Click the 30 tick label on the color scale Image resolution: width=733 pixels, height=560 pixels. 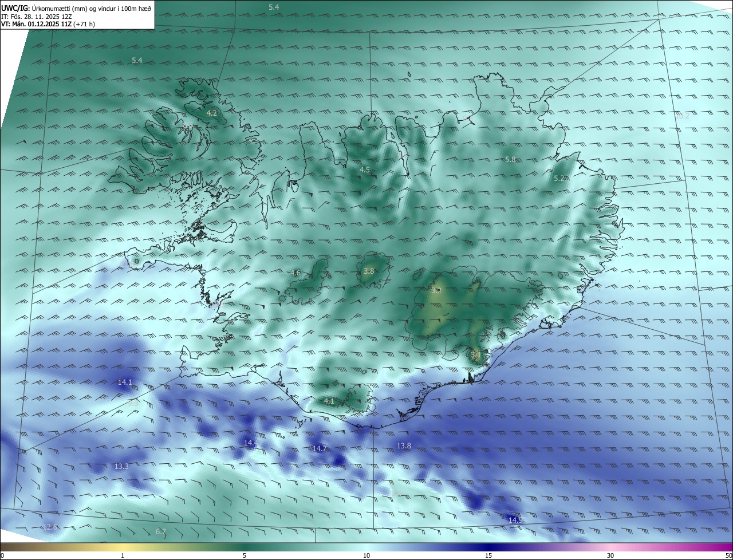(x=610, y=556)
